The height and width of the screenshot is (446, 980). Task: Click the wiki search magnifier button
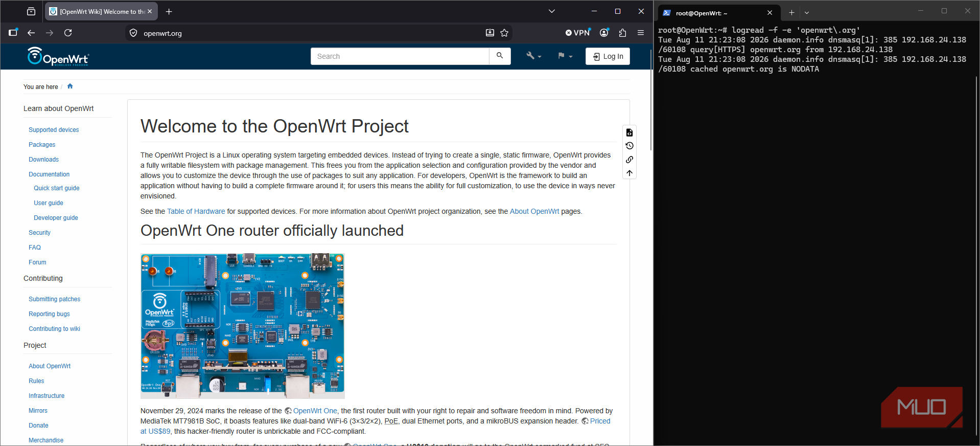(x=500, y=56)
